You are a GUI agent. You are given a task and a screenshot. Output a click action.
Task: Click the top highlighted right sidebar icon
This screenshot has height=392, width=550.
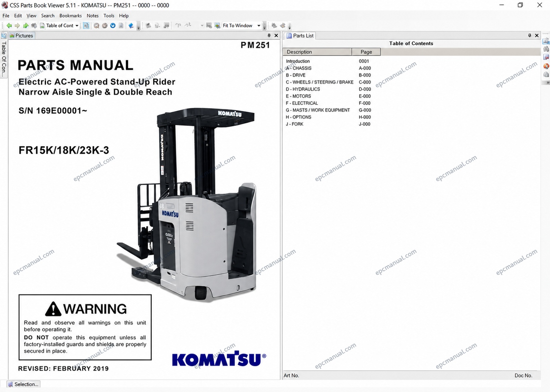pyautogui.click(x=546, y=41)
